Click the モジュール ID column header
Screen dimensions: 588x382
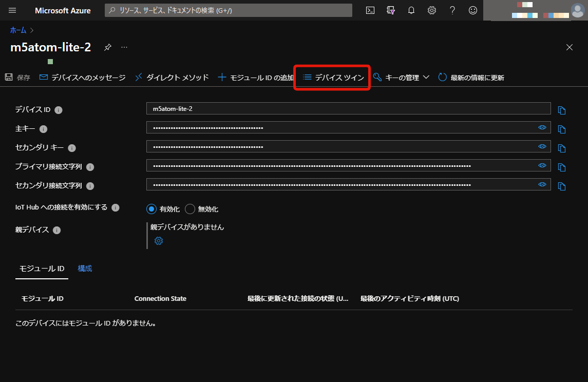click(43, 299)
